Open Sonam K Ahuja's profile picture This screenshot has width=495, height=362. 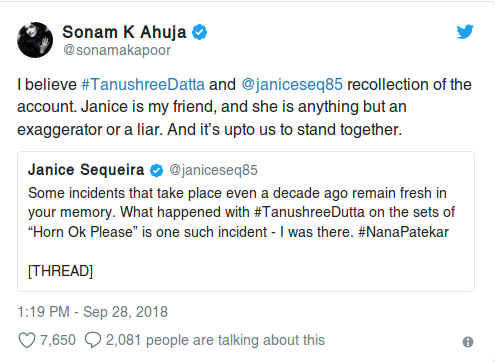pyautogui.click(x=35, y=40)
